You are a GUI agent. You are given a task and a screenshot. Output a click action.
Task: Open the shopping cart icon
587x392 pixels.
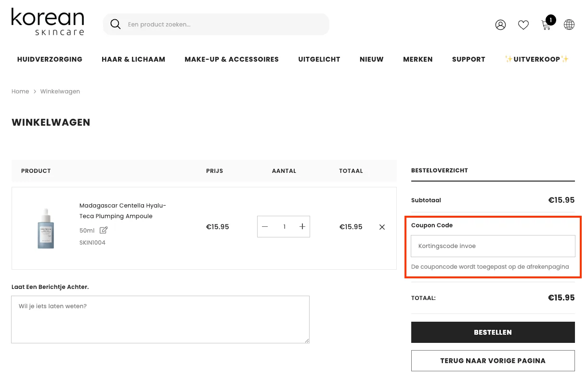click(x=547, y=24)
